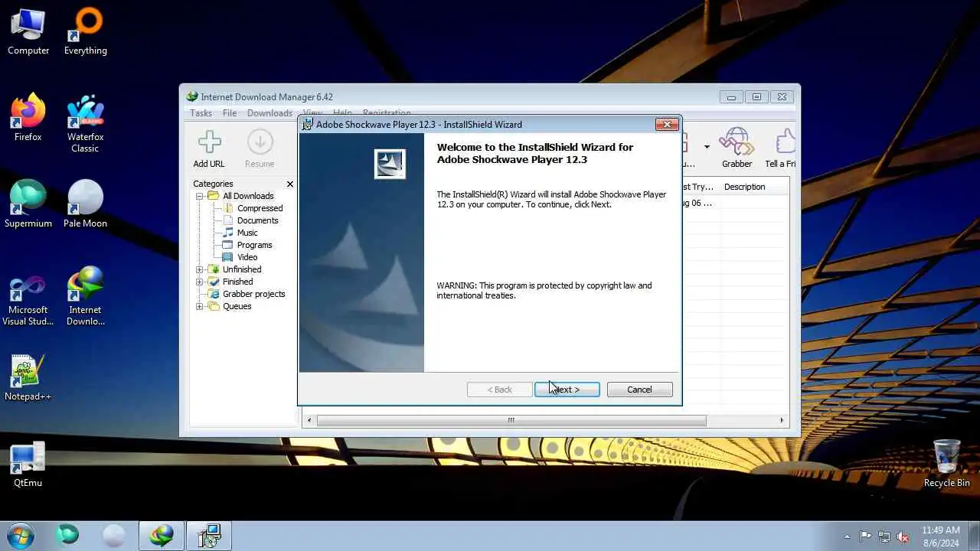Close the InstallShield Wizard dialog

click(667, 124)
